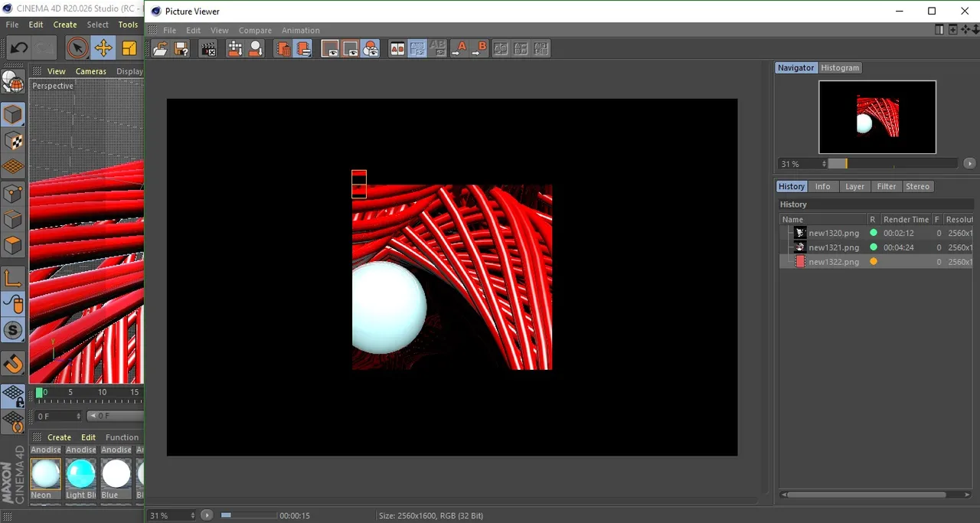Viewport: 980px width, 523px height.
Task: Enable Model mode cube icon
Action: point(13,114)
